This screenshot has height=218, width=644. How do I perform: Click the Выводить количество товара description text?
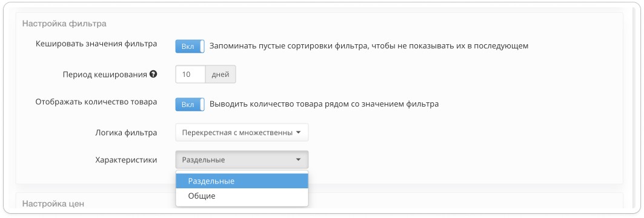(324, 104)
